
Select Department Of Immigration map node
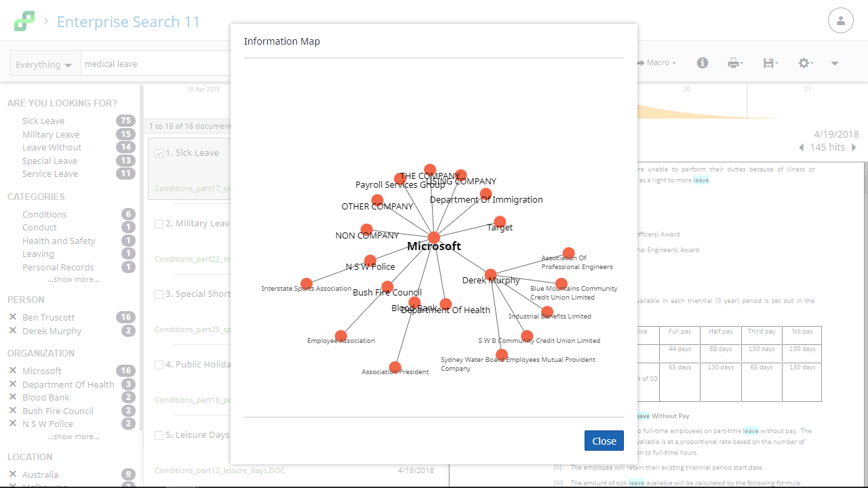(x=486, y=194)
